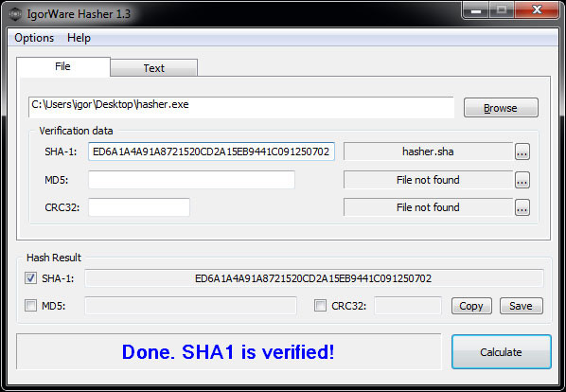Click the Copy button
566x392 pixels.
tap(471, 306)
